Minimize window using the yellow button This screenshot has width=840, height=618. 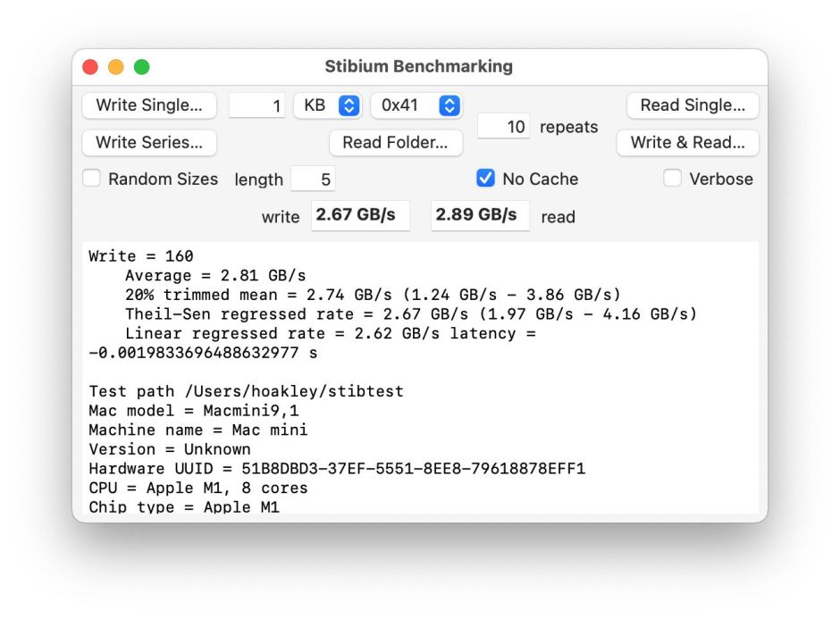click(116, 67)
